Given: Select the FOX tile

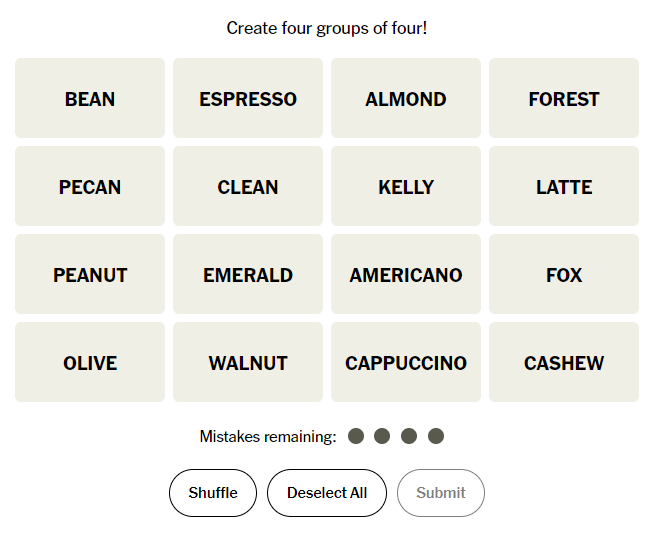Looking at the screenshot, I should point(564,274).
